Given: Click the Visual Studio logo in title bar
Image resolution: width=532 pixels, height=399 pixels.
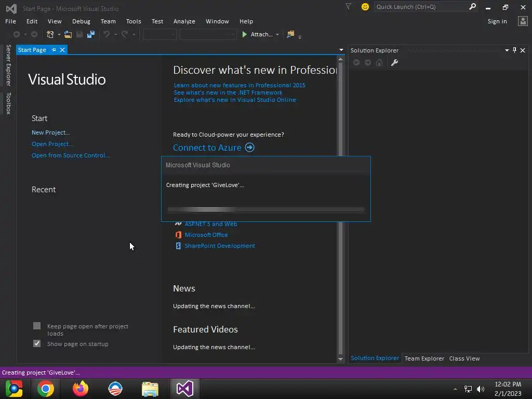Looking at the screenshot, I should point(11,8).
